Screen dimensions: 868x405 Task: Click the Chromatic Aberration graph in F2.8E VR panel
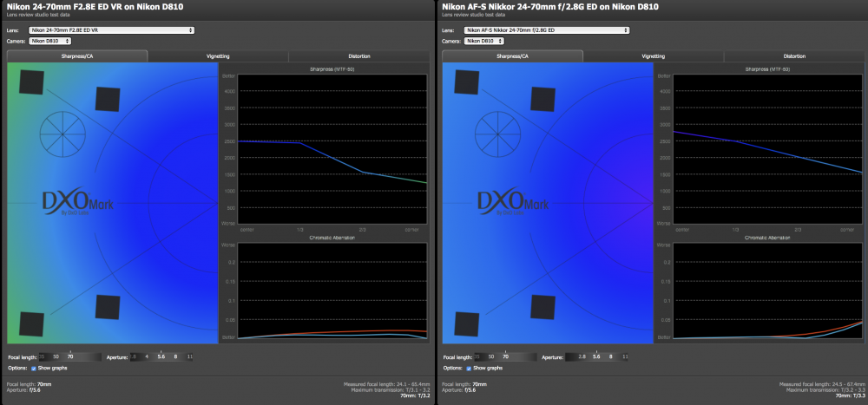point(332,291)
